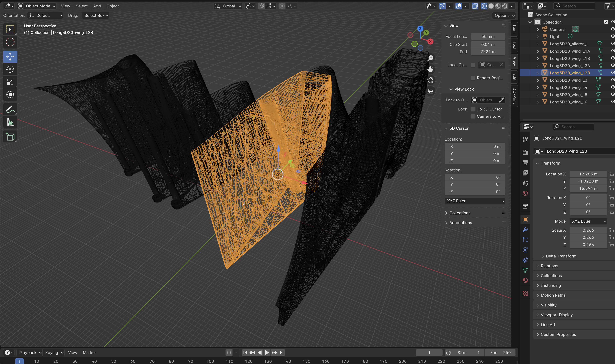The height and width of the screenshot is (364, 615).
Task: Open the Modifiers wrench properties tab
Action: tap(525, 230)
